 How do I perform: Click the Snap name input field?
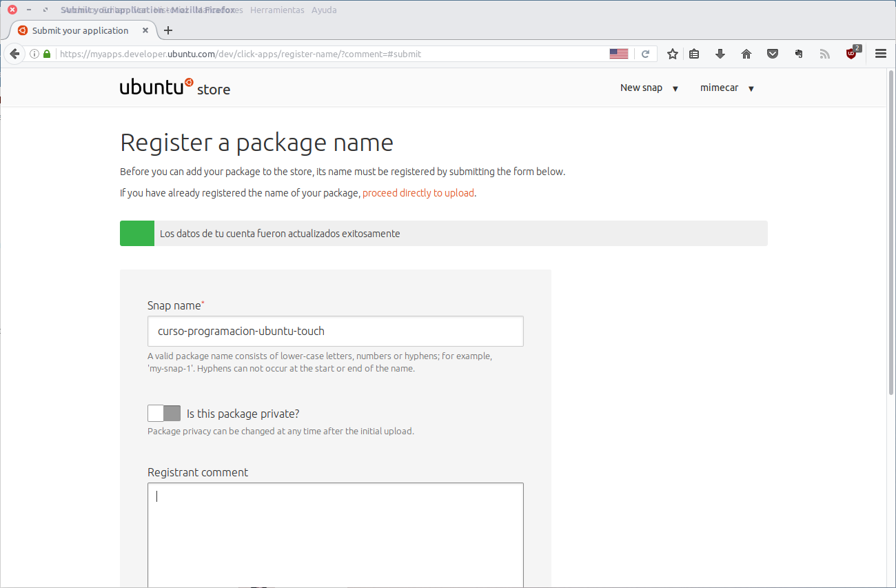336,332
